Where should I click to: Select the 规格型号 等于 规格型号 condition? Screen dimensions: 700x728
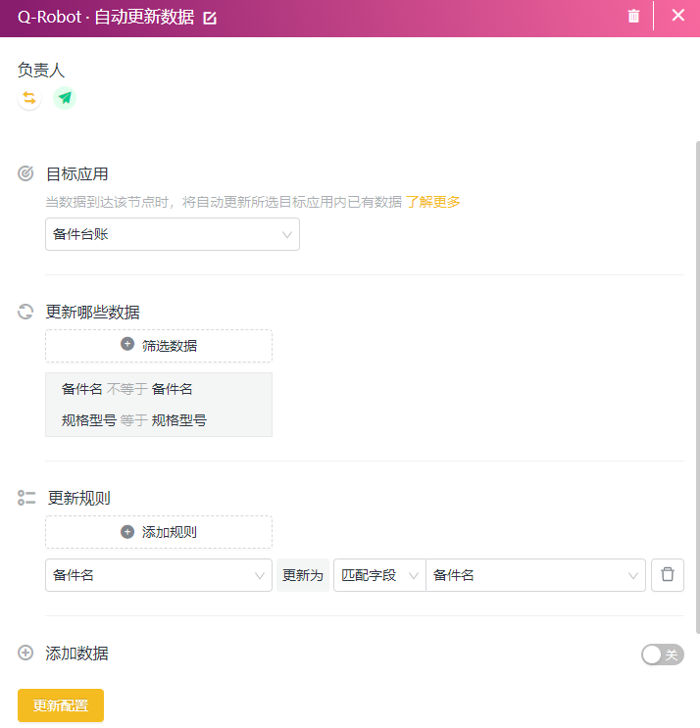(134, 420)
